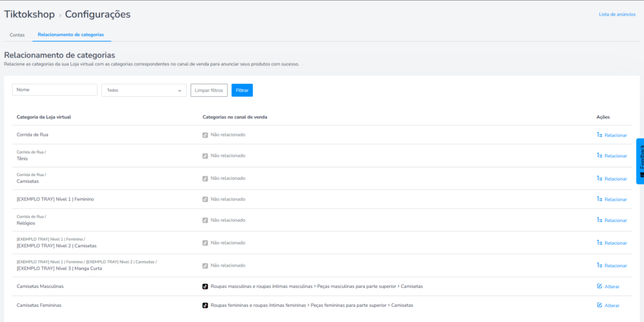The height and width of the screenshot is (322, 644).
Task: Open the Todos filter dropdown
Action: pos(144,90)
